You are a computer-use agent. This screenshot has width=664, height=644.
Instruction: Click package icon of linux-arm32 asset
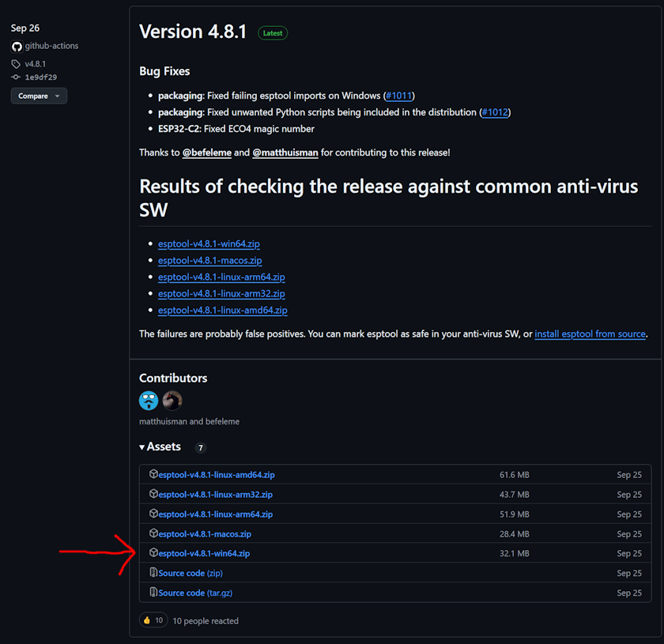(x=153, y=494)
